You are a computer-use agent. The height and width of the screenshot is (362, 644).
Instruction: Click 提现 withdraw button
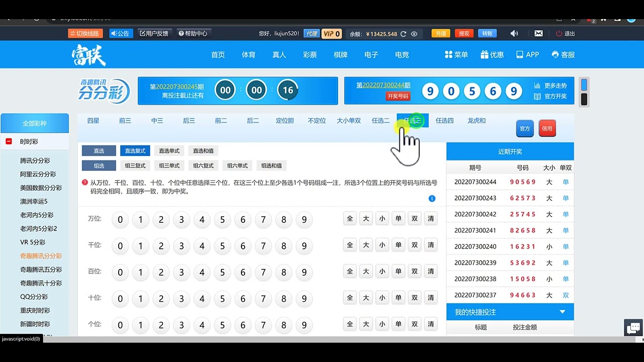point(464,34)
